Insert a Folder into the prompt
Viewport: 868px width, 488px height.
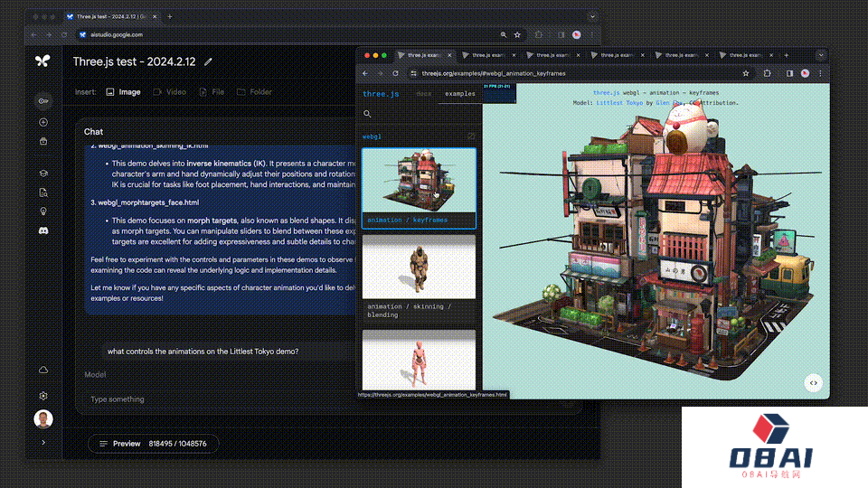point(255,92)
